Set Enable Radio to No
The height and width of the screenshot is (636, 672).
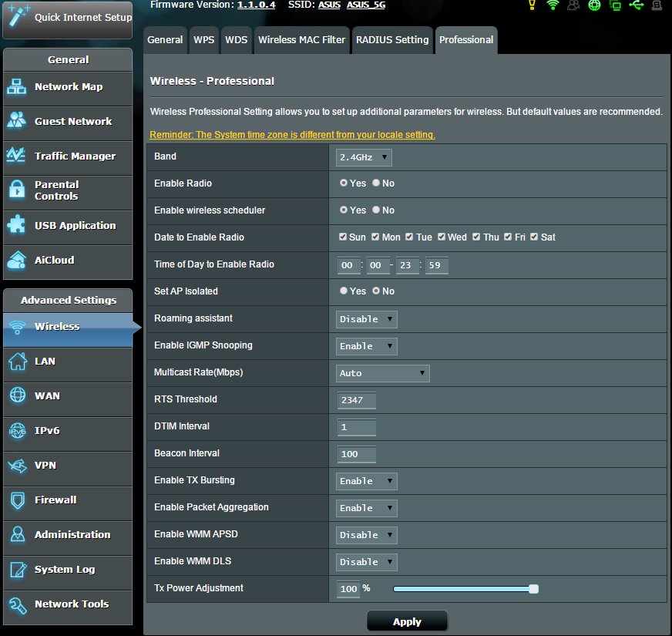pos(376,183)
